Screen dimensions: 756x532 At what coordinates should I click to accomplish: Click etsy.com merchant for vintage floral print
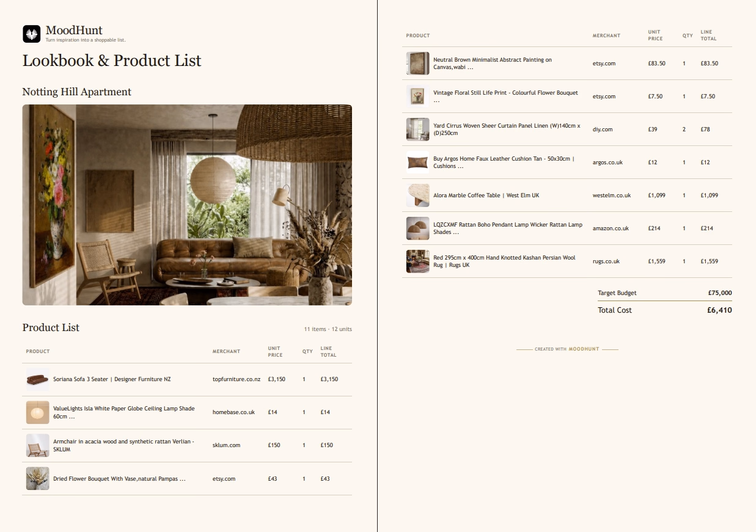pyautogui.click(x=604, y=97)
